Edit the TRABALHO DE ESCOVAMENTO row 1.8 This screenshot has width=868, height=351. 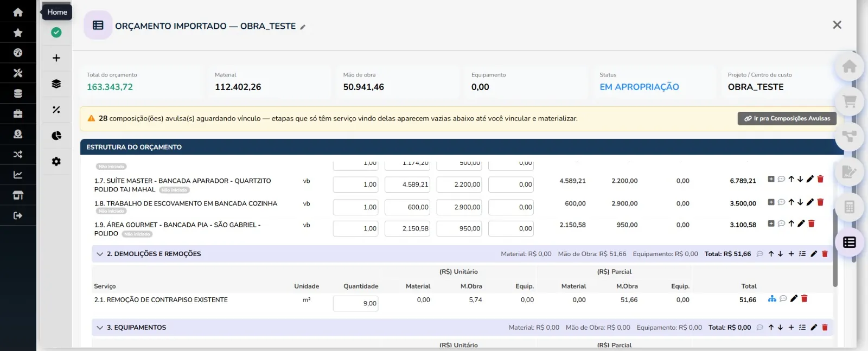pos(810,202)
